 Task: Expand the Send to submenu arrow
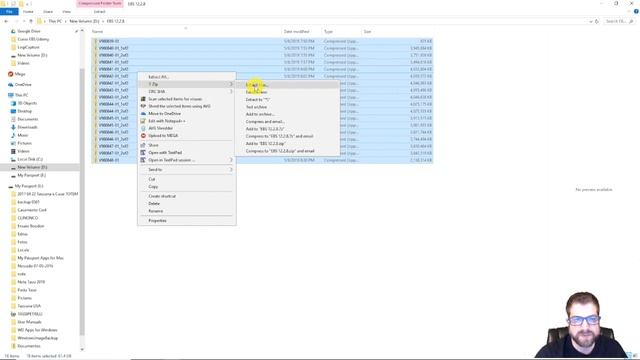231,169
